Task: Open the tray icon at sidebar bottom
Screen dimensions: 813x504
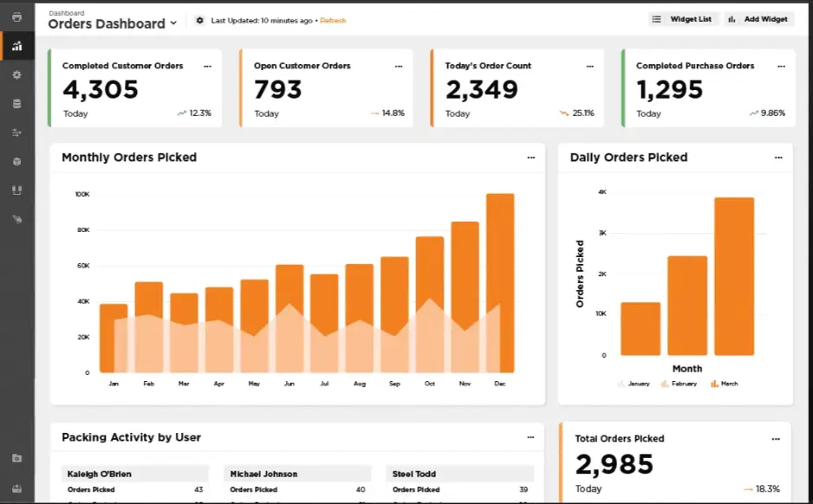Action: tap(16, 488)
